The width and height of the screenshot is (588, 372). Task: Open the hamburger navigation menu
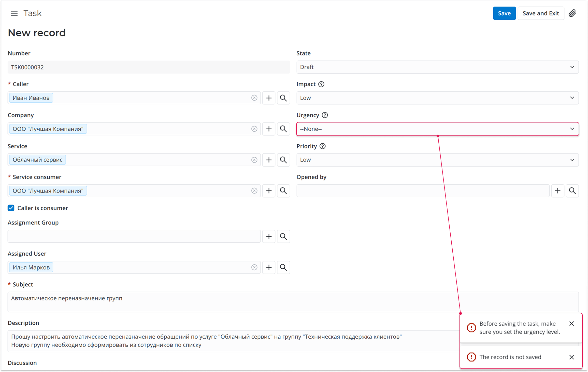point(14,13)
